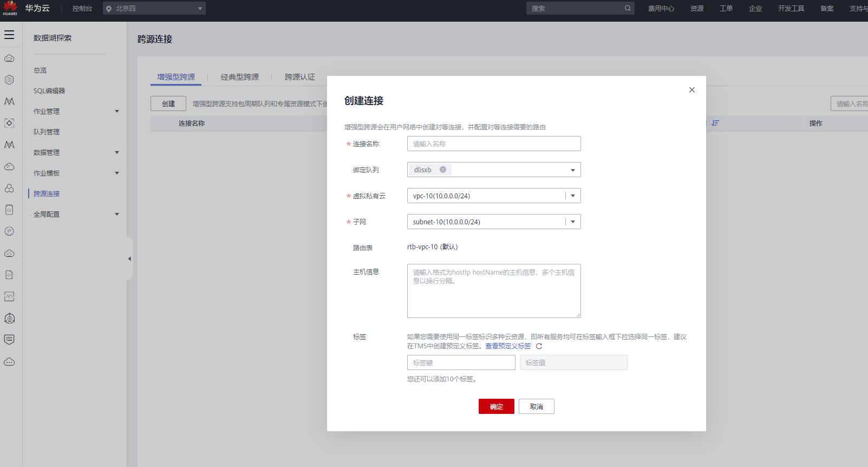Open SQL编辑器 in the sidebar
868x467 pixels.
49,90
